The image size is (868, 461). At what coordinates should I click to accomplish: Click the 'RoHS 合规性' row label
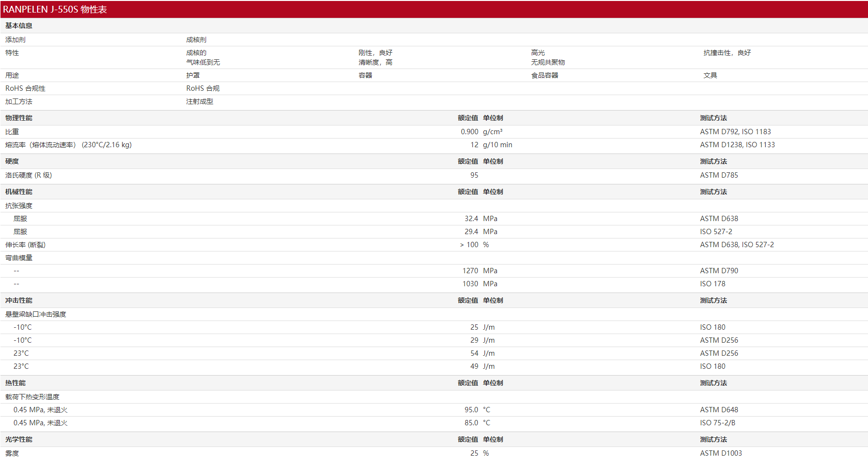point(26,88)
